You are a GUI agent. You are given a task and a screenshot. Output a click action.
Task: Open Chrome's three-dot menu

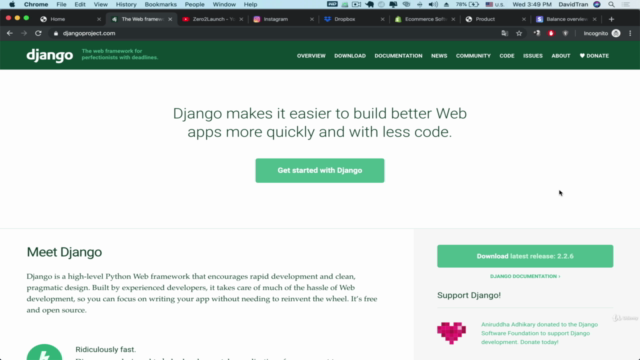[x=630, y=33]
